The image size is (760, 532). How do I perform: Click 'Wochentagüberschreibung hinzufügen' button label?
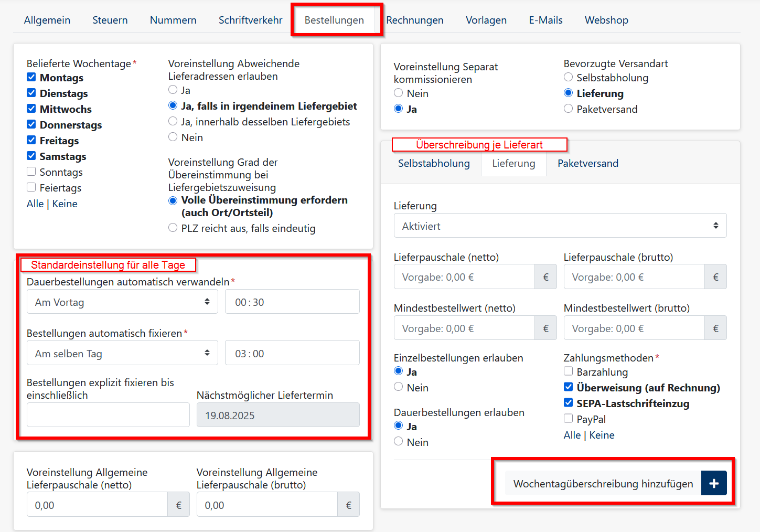point(603,483)
